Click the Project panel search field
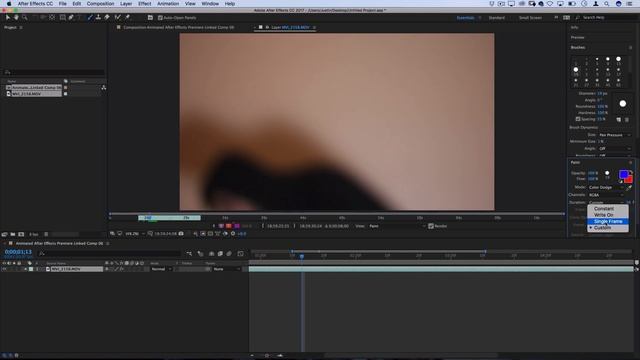640x360 pixels. pos(54,72)
